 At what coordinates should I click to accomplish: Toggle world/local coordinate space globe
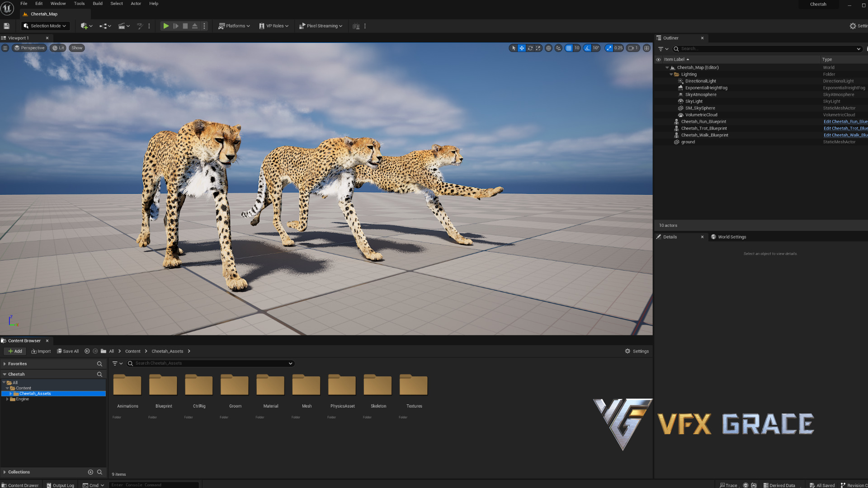(x=548, y=48)
